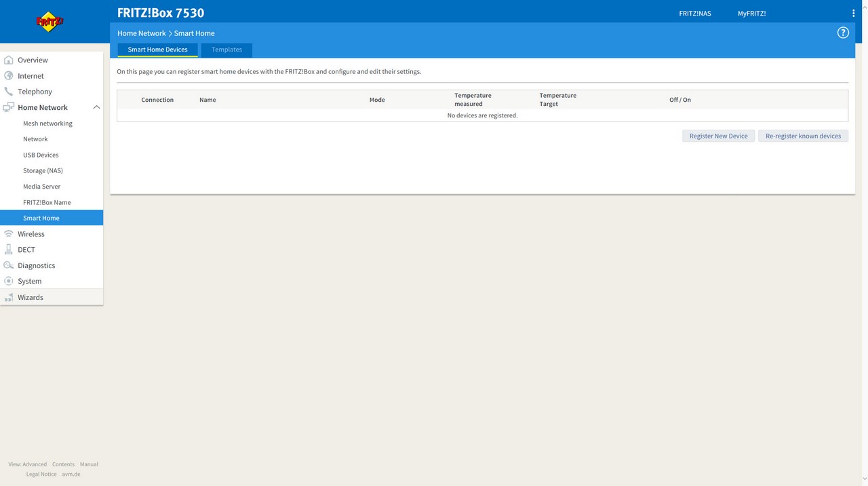The height and width of the screenshot is (486, 868).
Task: Click the DECT handset icon
Action: (x=9, y=249)
